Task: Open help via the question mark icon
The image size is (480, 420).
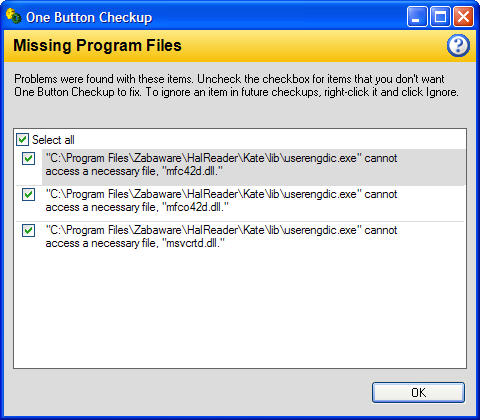Action: pyautogui.click(x=458, y=46)
